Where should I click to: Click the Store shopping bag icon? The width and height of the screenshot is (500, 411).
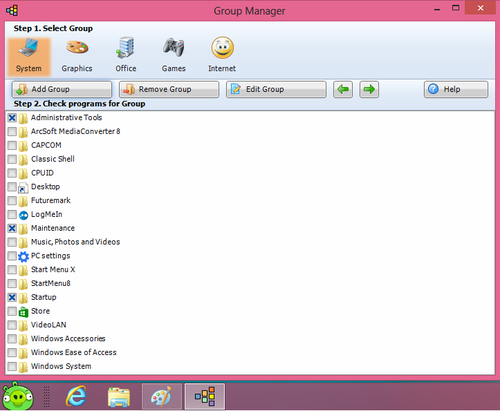pos(23,312)
